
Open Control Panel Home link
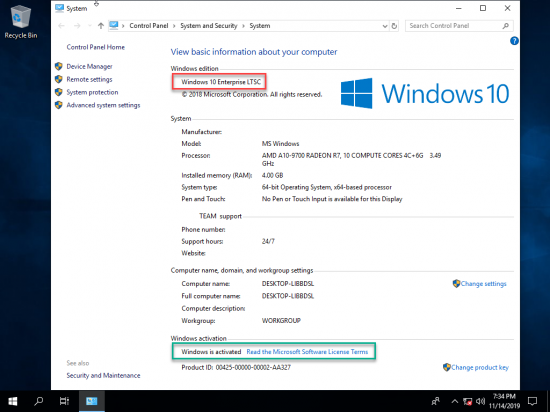[95, 47]
